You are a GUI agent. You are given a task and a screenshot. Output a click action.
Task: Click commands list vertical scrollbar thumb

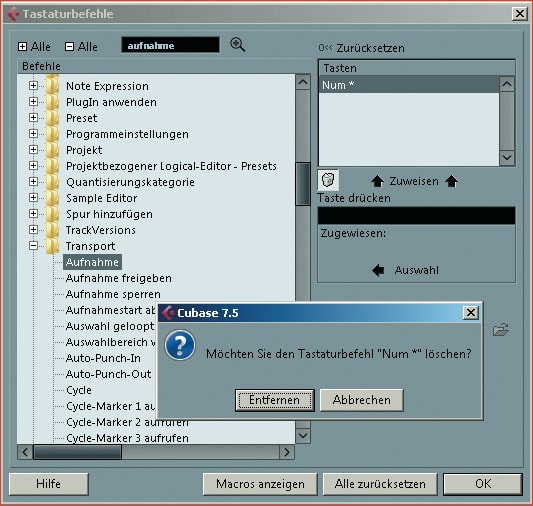(x=303, y=184)
